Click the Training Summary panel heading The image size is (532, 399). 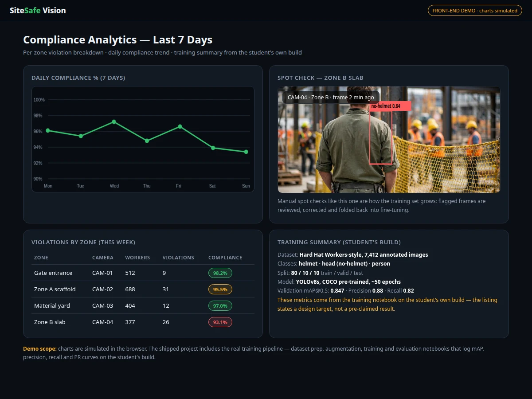[339, 242]
